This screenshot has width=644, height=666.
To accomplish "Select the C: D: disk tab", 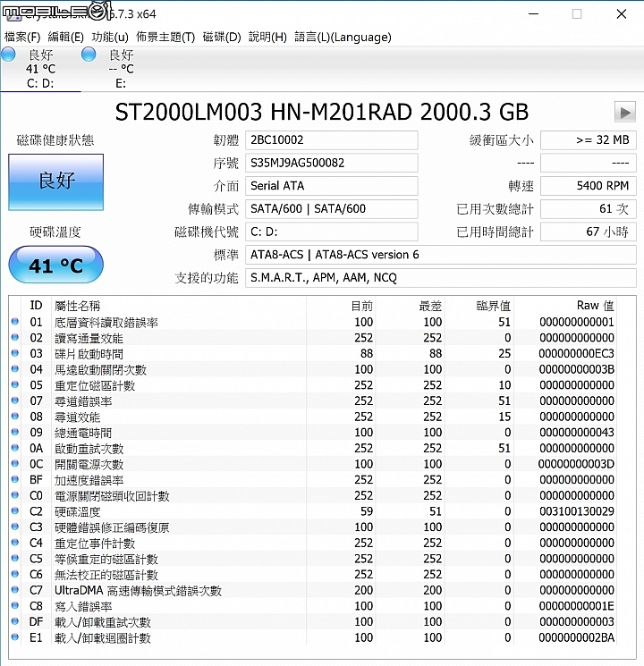I will 40,69.
